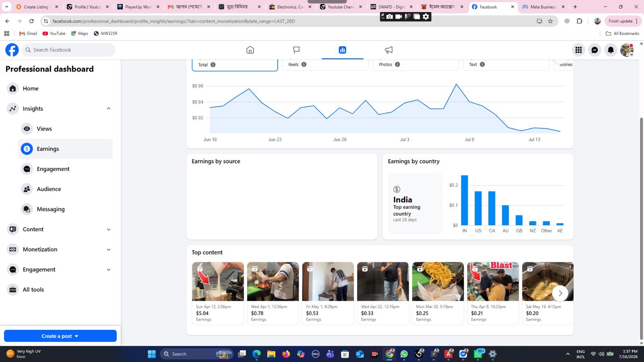Open the Pages flag icon
644x362 pixels.
(296, 50)
